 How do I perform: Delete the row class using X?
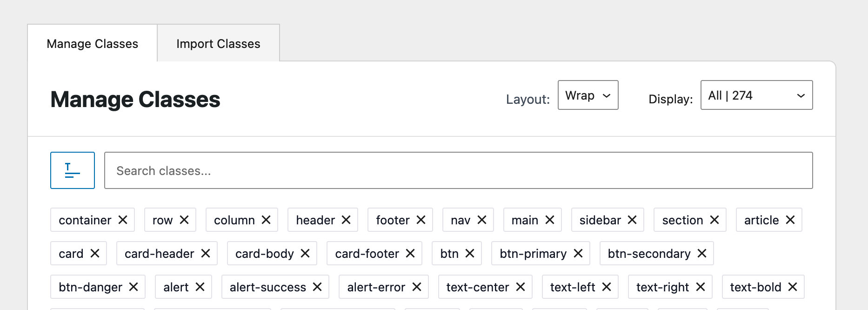184,220
